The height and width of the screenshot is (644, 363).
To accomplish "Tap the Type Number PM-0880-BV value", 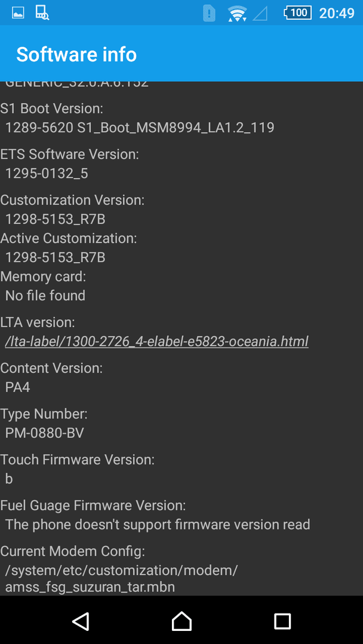I will click(x=44, y=433).
